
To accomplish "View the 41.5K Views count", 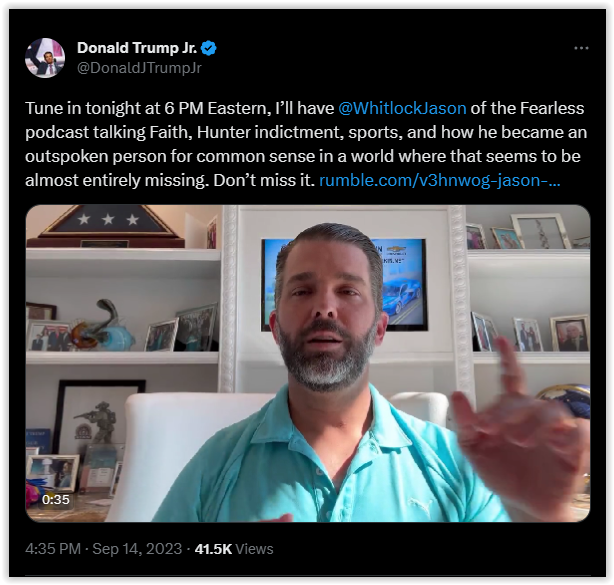I will point(234,549).
